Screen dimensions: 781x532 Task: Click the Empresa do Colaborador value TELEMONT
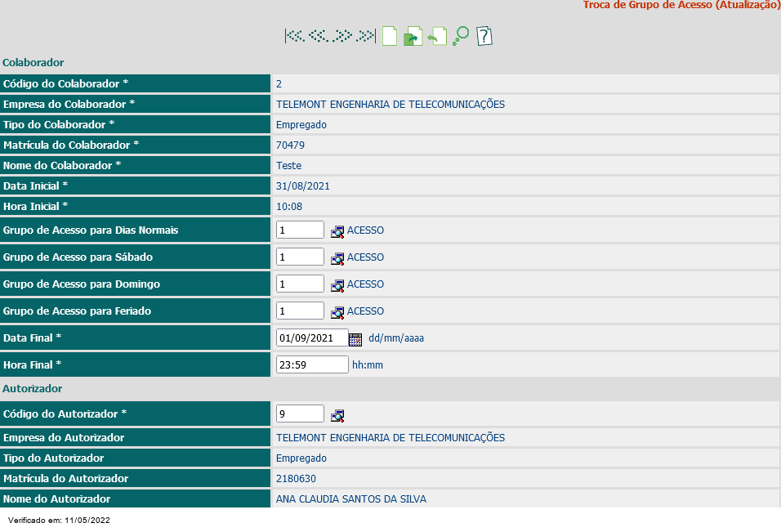tap(390, 104)
